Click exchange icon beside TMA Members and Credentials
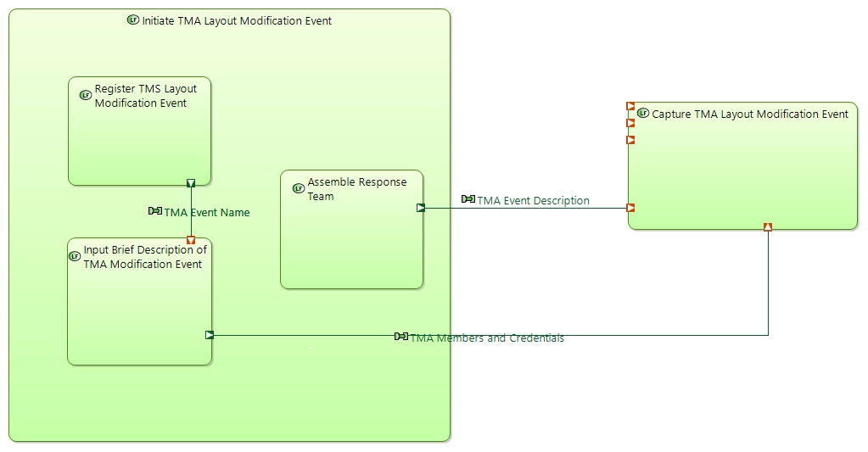 (401, 337)
